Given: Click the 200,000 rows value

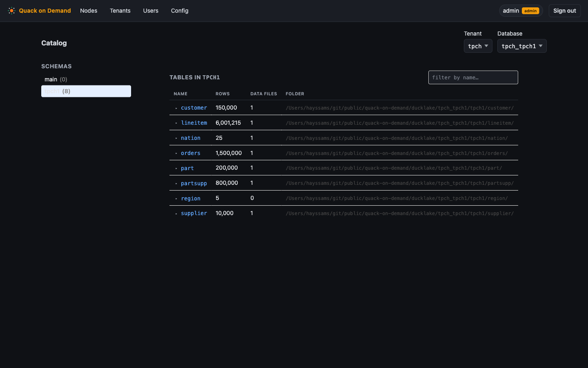Looking at the screenshot, I should (x=227, y=168).
